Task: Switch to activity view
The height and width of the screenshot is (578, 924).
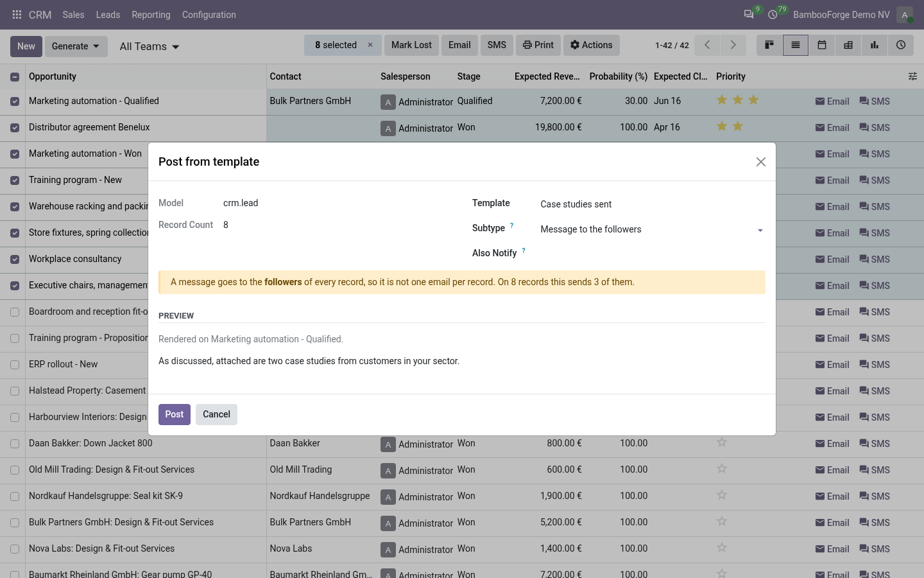Action: tap(901, 45)
